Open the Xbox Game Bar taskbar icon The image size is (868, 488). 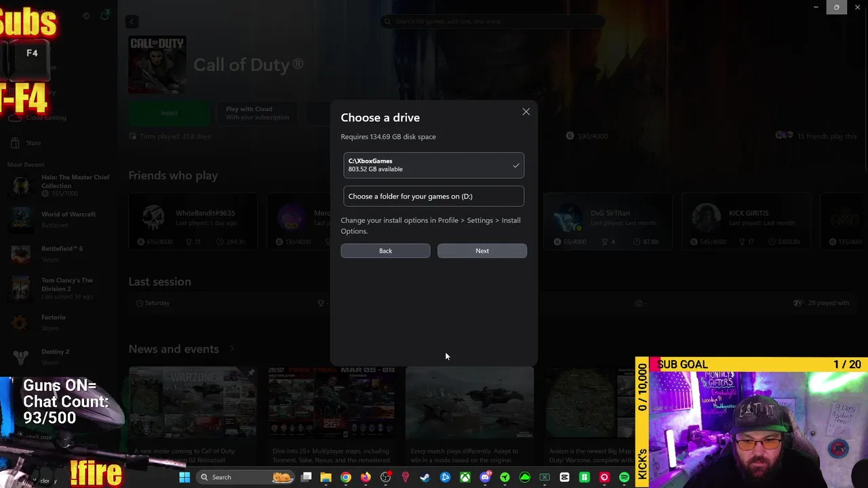545,477
